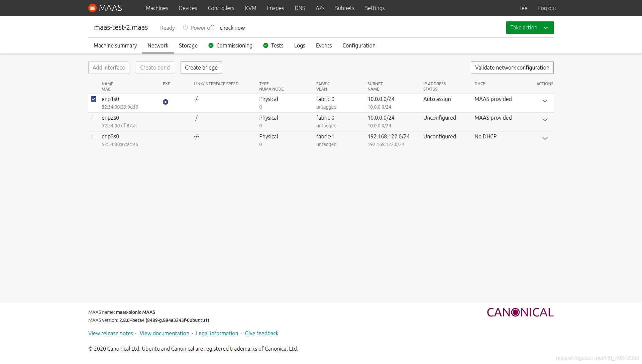Screen dimensions: 642x364
Task: Click the Take action dropdown arrow button
Action: tap(545, 27)
